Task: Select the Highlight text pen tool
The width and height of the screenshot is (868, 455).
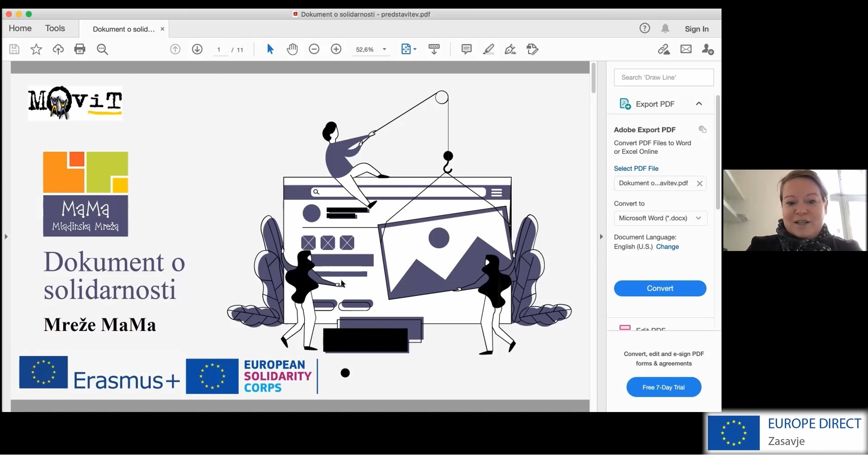Action: pyautogui.click(x=488, y=49)
